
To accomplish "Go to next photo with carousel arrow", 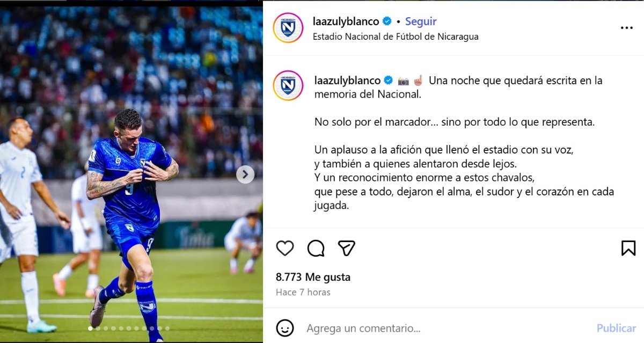I will [245, 174].
